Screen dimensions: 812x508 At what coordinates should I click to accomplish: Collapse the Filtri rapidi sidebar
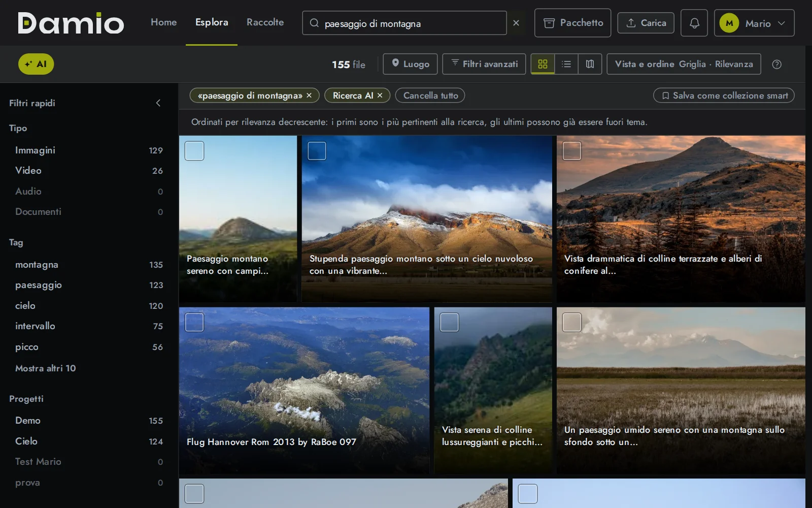point(158,103)
